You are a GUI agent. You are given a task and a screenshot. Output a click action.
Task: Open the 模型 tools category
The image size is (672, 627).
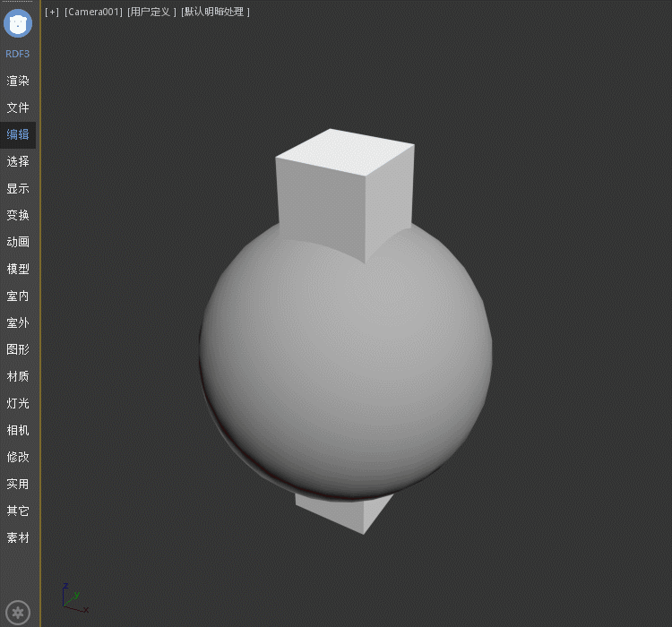point(18,269)
